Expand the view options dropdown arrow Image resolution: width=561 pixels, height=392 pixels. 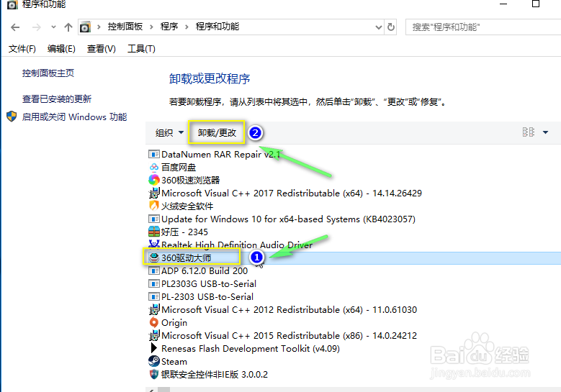point(545,132)
